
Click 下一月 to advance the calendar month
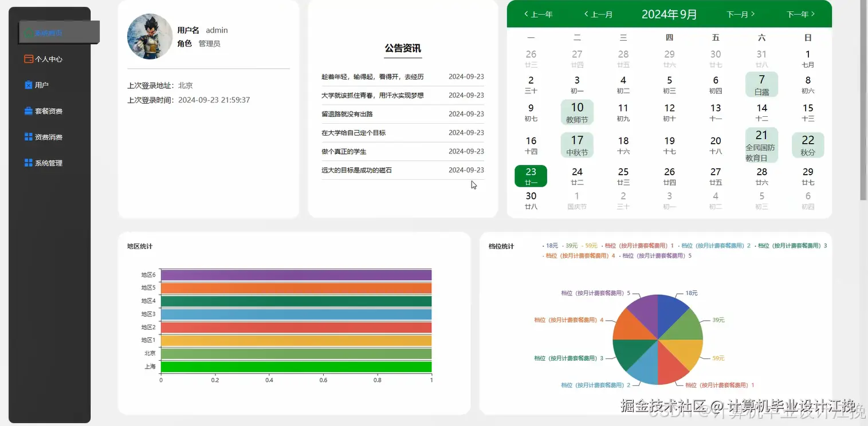pos(739,14)
